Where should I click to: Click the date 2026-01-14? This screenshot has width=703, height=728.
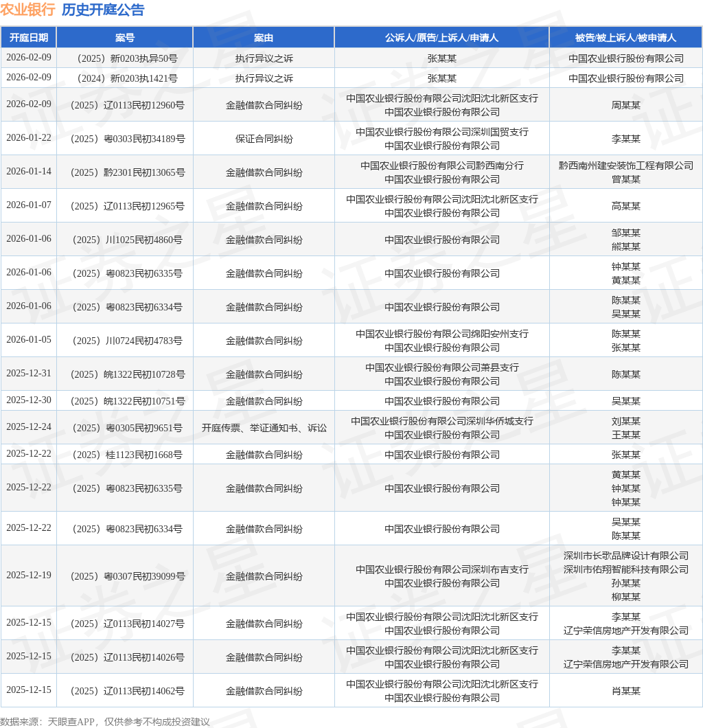[x=29, y=171]
